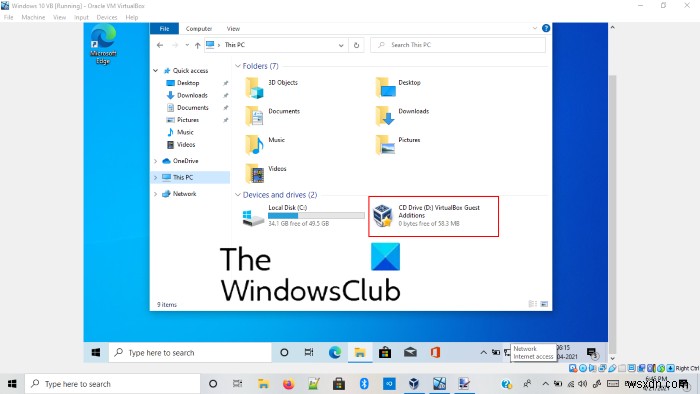Click the This PC address bar path

pos(234,45)
